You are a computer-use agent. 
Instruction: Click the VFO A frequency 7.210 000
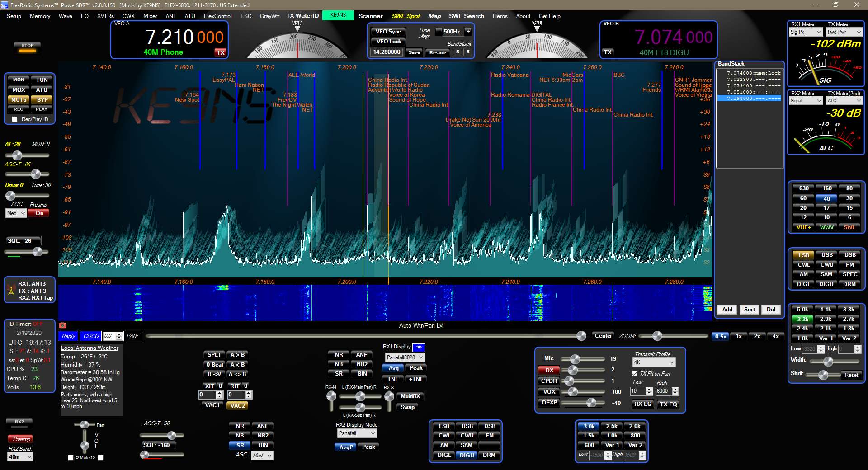[x=184, y=37]
